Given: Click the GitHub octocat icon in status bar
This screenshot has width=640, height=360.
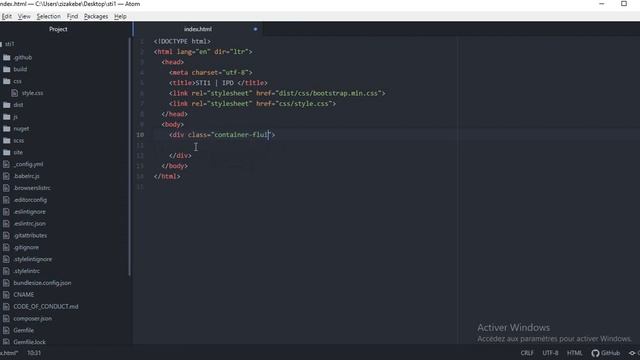Looking at the screenshot, I should (x=596, y=353).
